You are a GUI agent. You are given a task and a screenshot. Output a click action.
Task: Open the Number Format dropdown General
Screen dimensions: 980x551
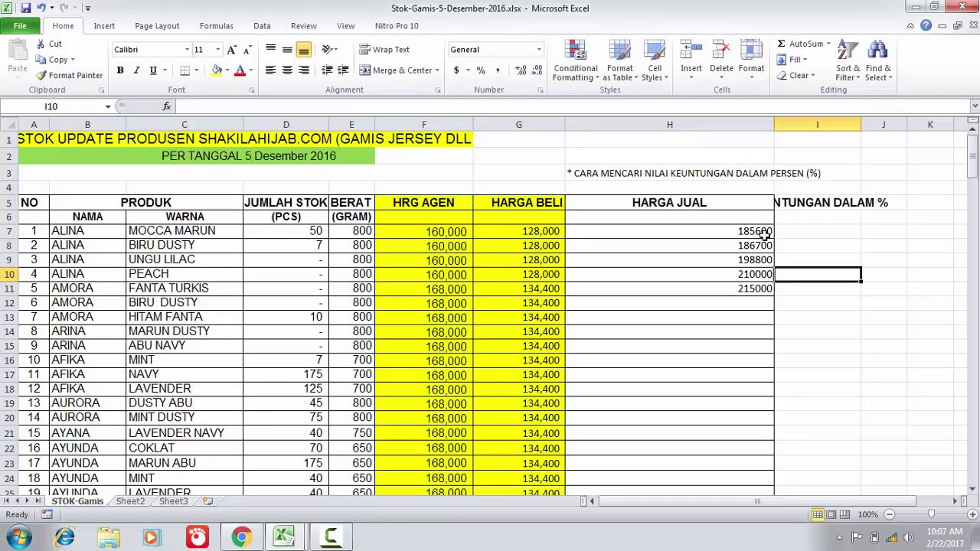pos(538,50)
